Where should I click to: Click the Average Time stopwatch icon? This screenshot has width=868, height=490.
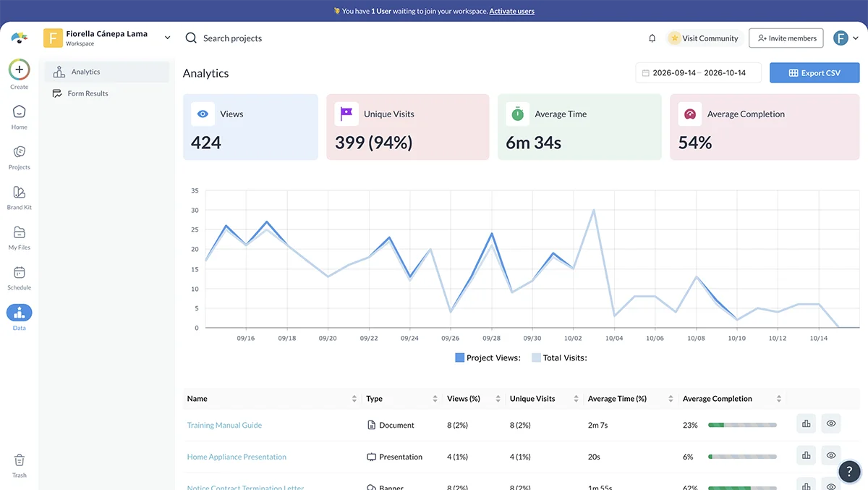click(518, 114)
